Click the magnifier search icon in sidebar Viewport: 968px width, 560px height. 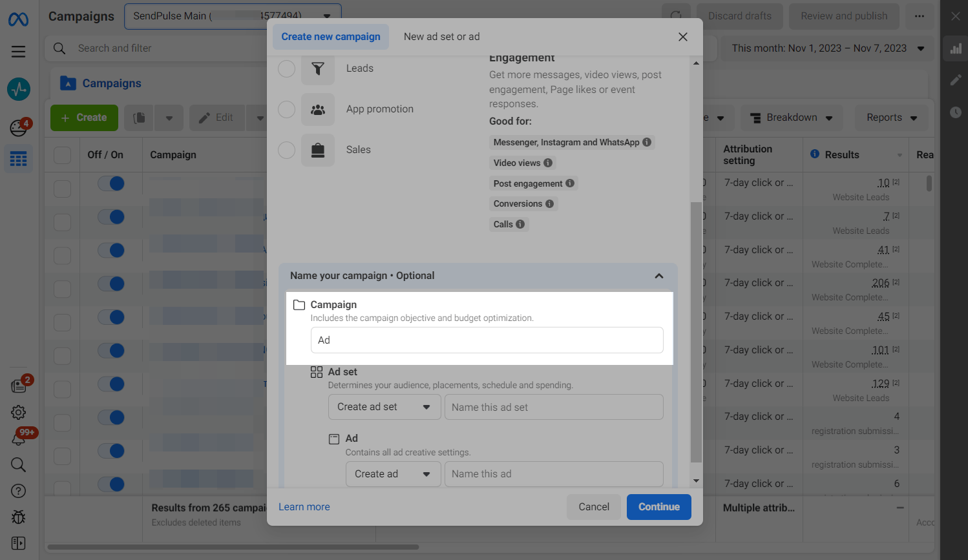(18, 464)
